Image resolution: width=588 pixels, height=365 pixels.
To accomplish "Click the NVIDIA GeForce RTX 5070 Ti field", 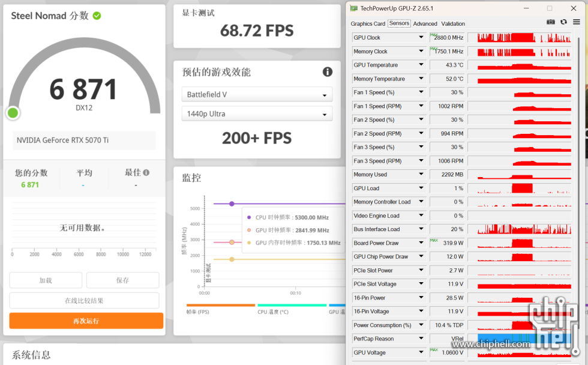I will click(x=84, y=140).
